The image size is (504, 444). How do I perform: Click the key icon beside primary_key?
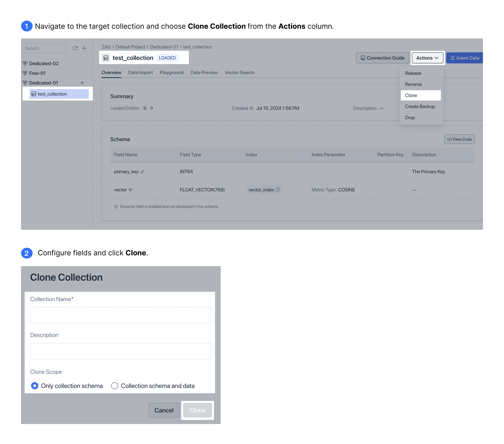pos(142,172)
